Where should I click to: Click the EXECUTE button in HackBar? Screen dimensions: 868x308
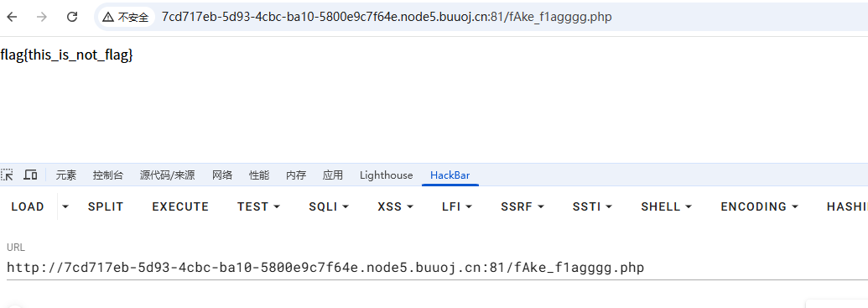180,206
